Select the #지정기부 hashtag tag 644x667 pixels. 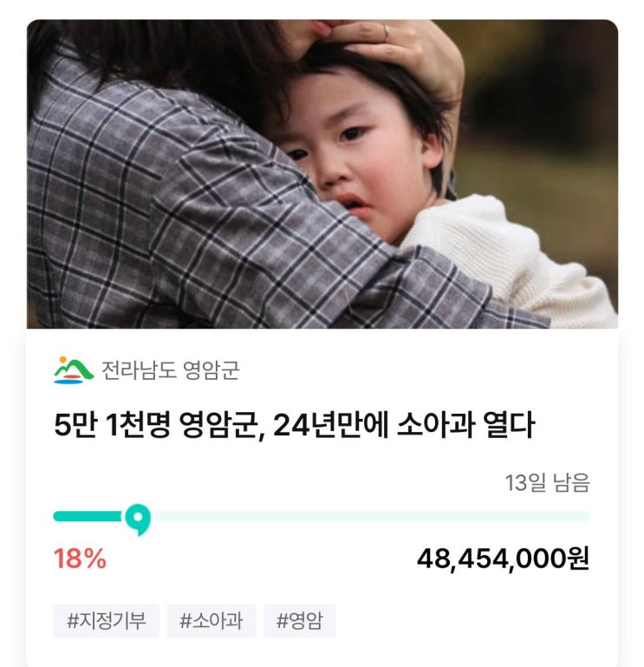click(107, 621)
